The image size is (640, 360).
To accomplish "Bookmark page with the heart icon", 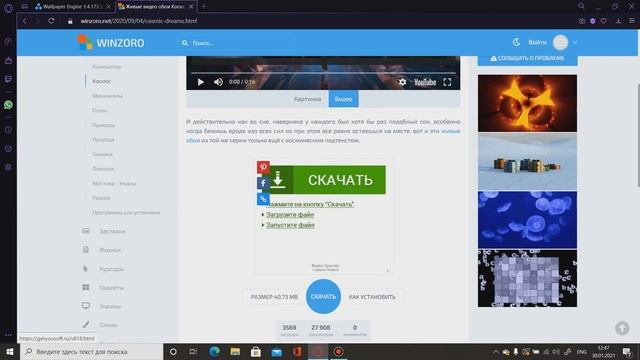I will tap(604, 21).
